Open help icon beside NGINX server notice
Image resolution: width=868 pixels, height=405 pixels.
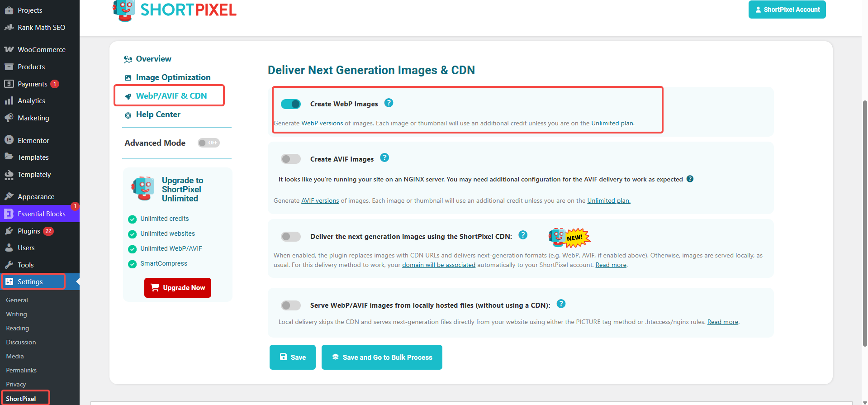coord(690,179)
